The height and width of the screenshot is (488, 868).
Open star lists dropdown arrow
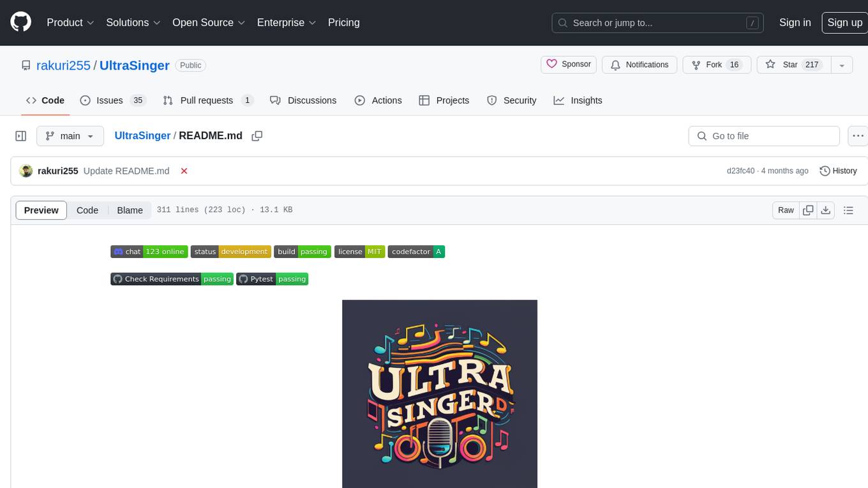point(842,65)
